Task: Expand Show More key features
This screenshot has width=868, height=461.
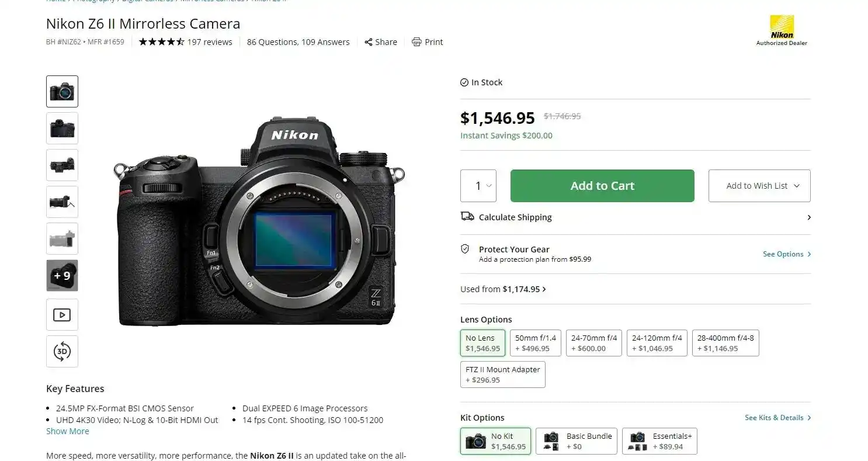Action: click(x=68, y=431)
